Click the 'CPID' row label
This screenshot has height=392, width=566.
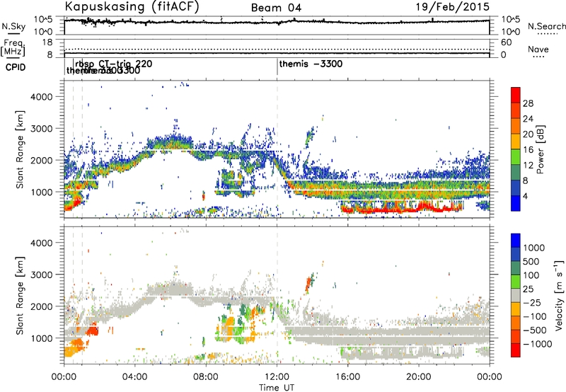(16, 67)
